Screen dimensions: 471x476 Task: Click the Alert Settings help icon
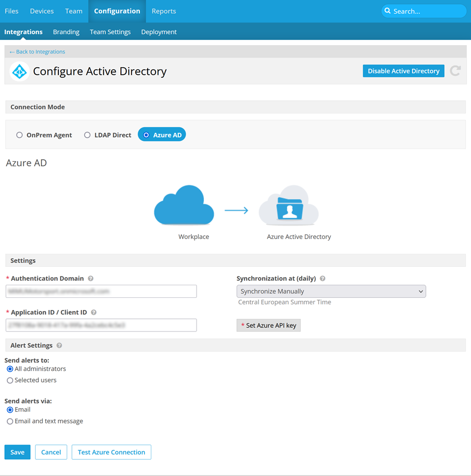pos(59,346)
